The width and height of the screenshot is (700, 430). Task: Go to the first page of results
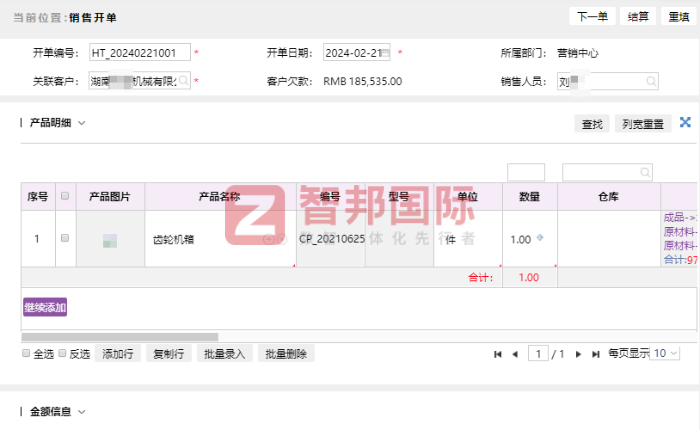tap(498, 354)
